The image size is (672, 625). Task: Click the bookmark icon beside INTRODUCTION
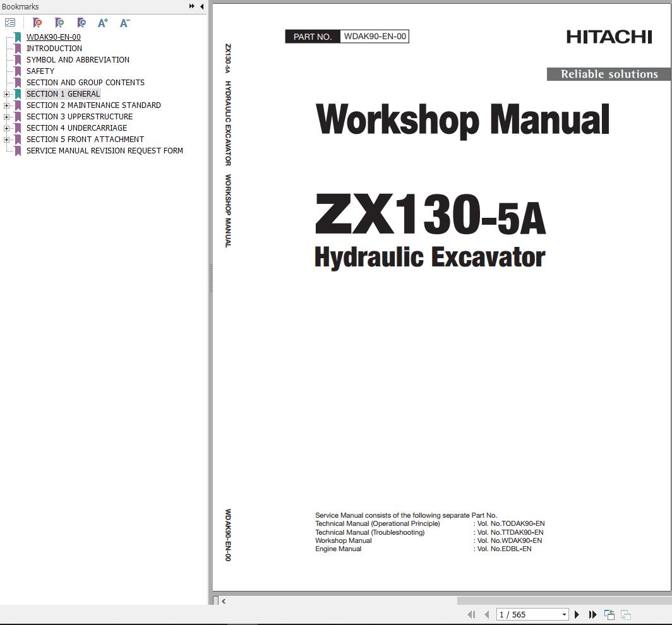pos(18,49)
